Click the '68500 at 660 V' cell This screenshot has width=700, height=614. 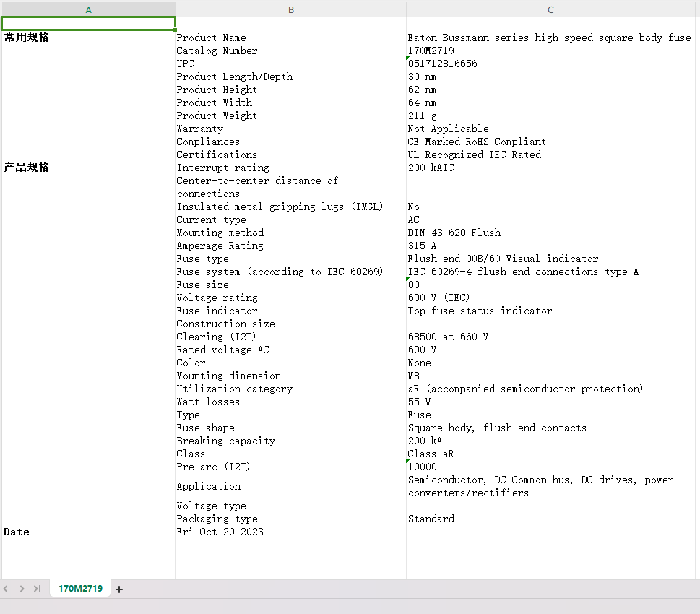(551, 336)
